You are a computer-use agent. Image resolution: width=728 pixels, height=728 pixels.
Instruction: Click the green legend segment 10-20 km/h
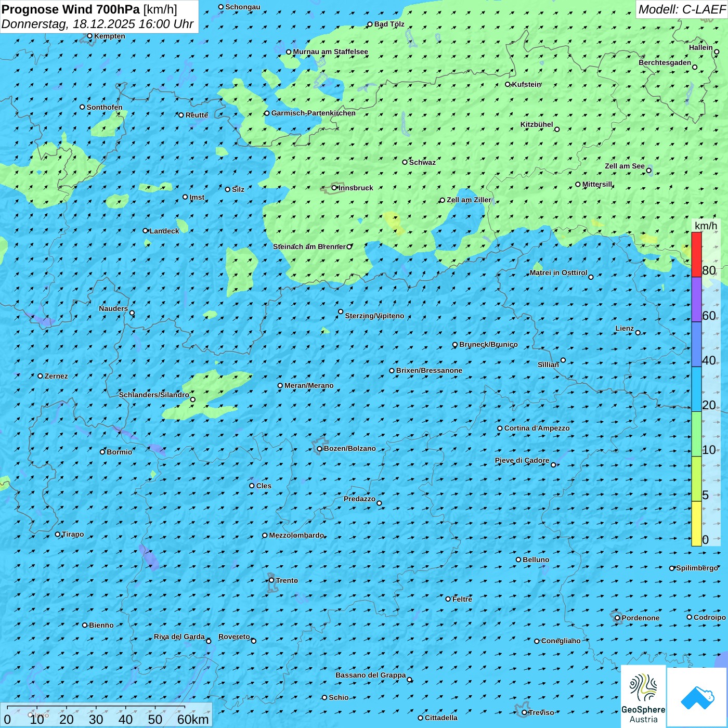696,434
